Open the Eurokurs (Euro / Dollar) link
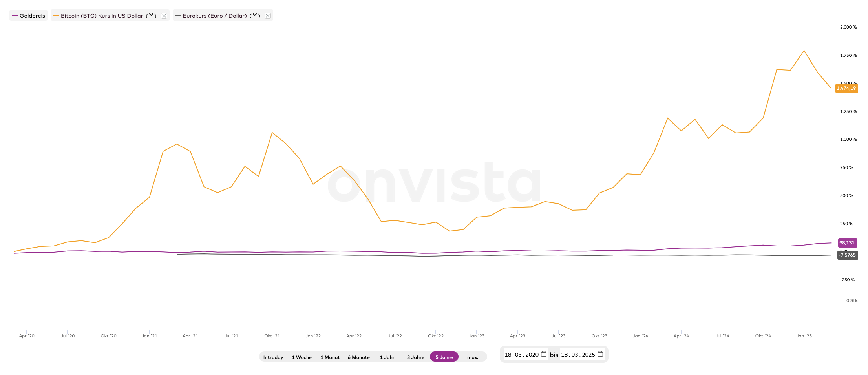Viewport: 868px width, 375px height. (x=215, y=16)
